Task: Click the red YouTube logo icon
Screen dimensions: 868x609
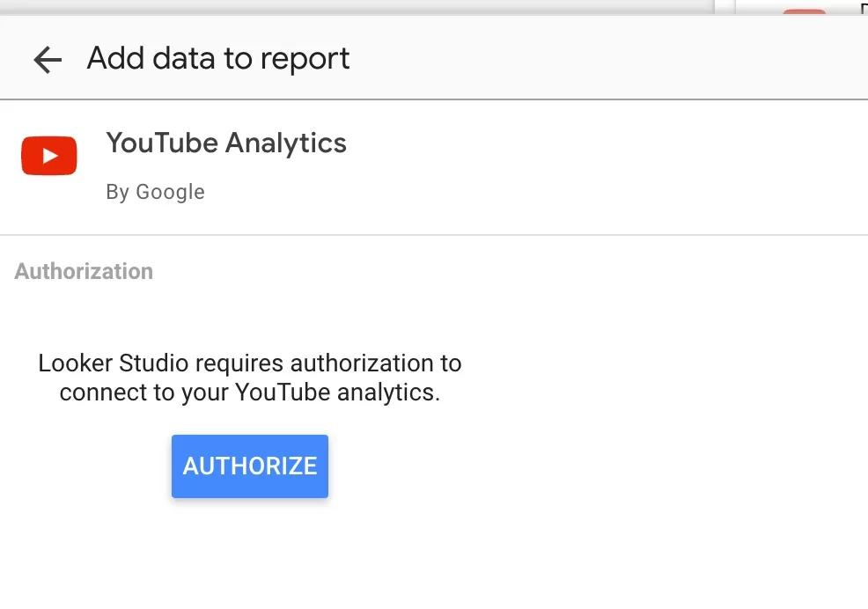Action: tap(49, 156)
